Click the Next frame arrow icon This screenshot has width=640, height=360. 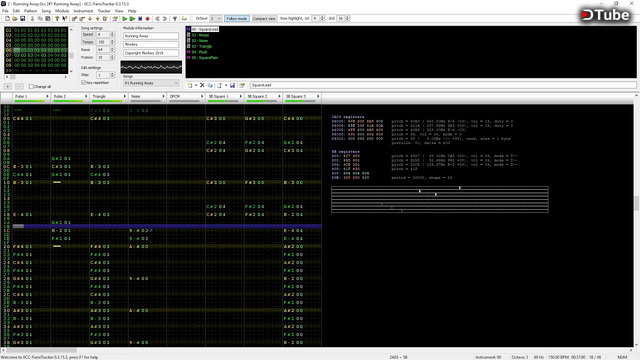[165, 19]
